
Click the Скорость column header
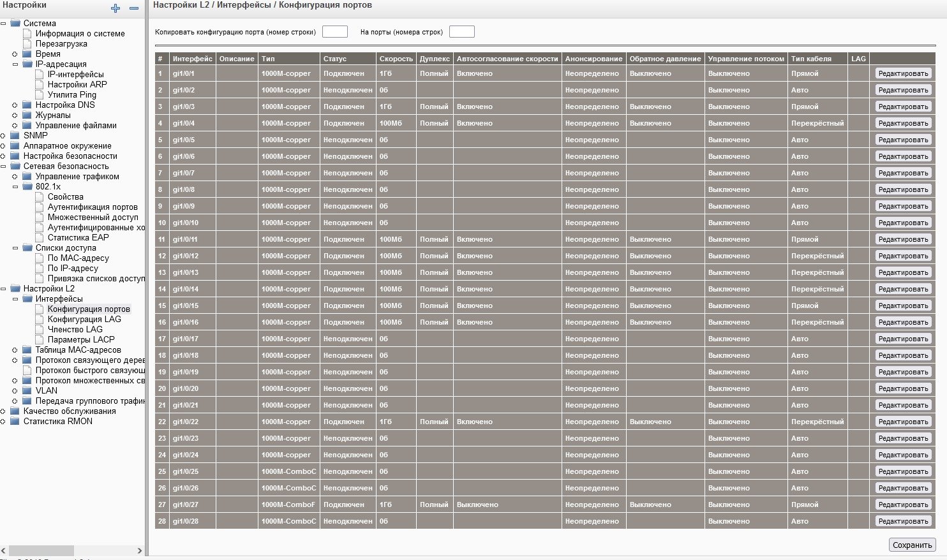pos(396,59)
